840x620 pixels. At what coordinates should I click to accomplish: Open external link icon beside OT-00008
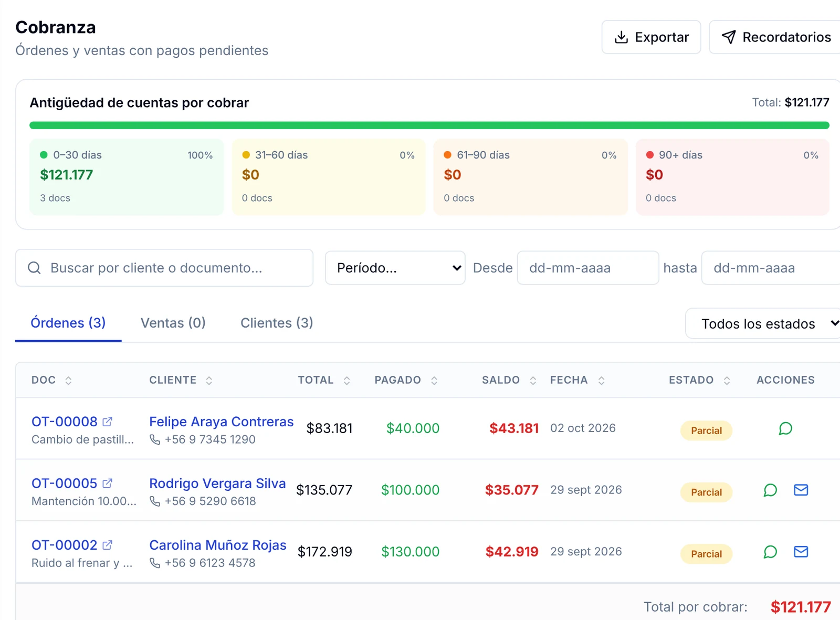[x=107, y=422]
